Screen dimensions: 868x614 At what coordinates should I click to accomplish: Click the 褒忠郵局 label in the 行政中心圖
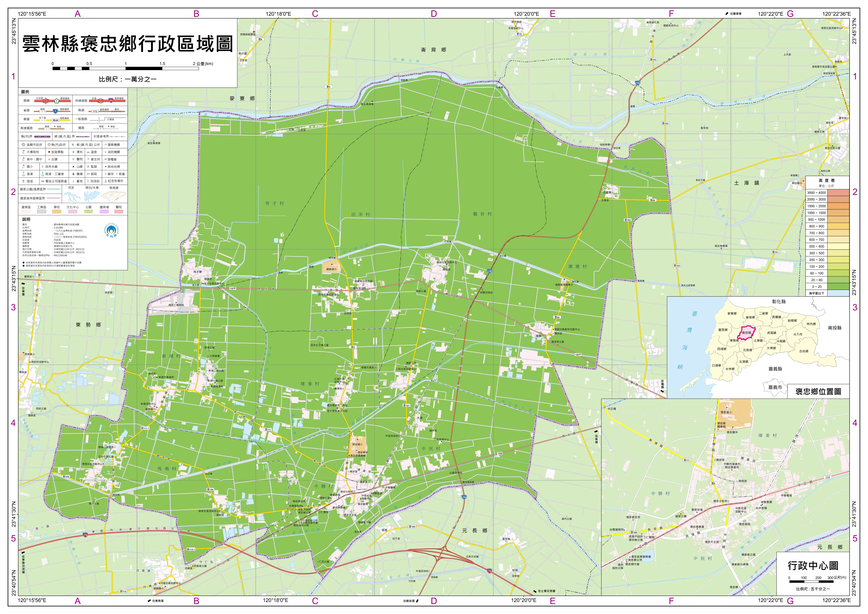745,524
